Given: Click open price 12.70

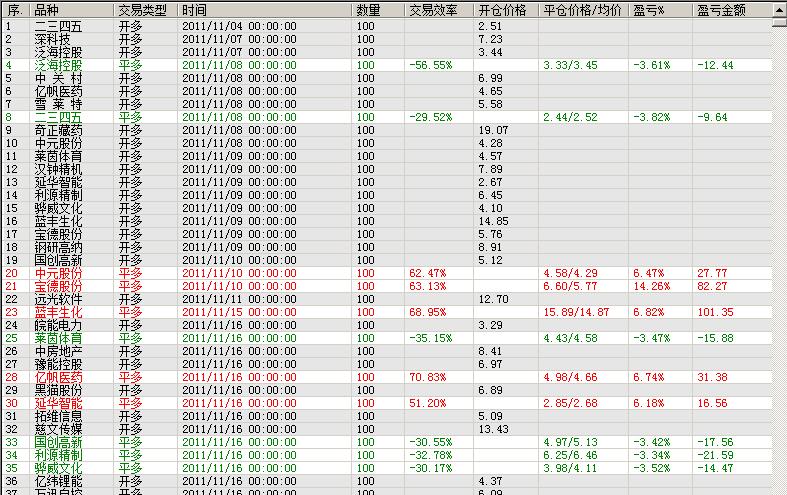Looking at the screenshot, I should pyautogui.click(x=493, y=300).
